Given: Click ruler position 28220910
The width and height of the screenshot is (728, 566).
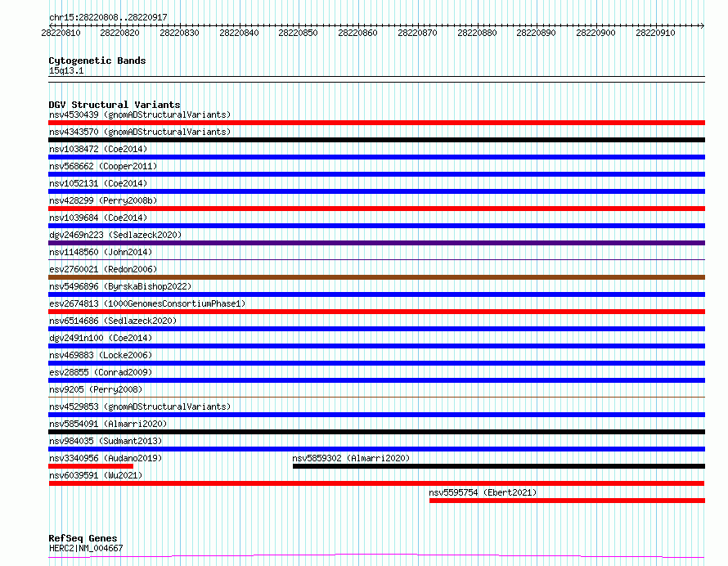Looking at the screenshot, I should click(655, 33).
